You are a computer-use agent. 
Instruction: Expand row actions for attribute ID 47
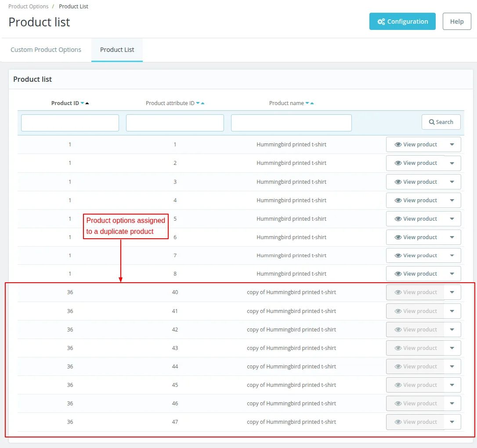pos(452,422)
